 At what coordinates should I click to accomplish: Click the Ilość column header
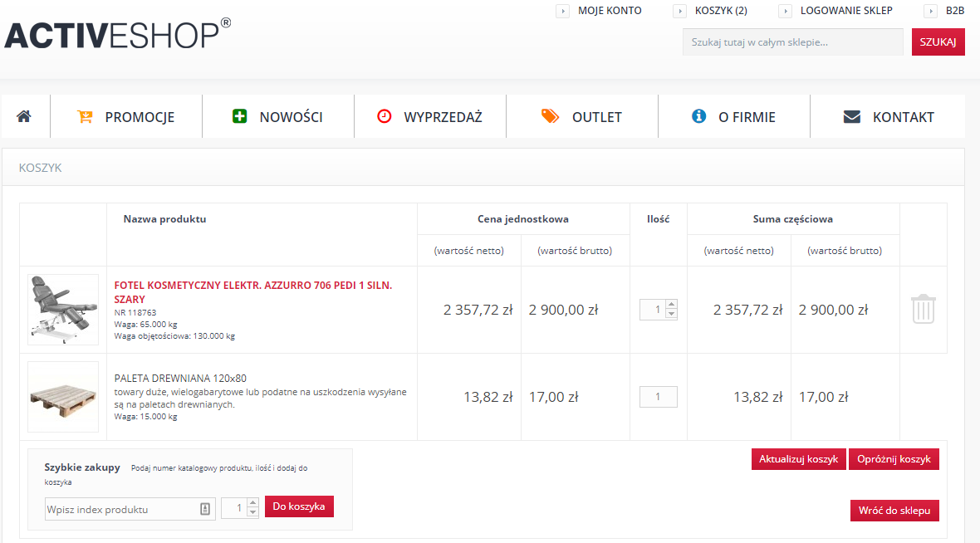658,218
